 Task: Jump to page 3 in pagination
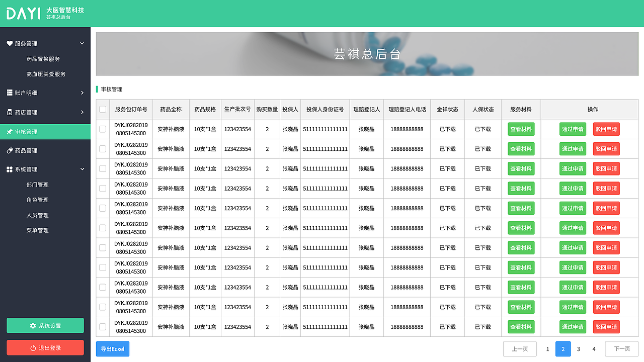point(579,349)
